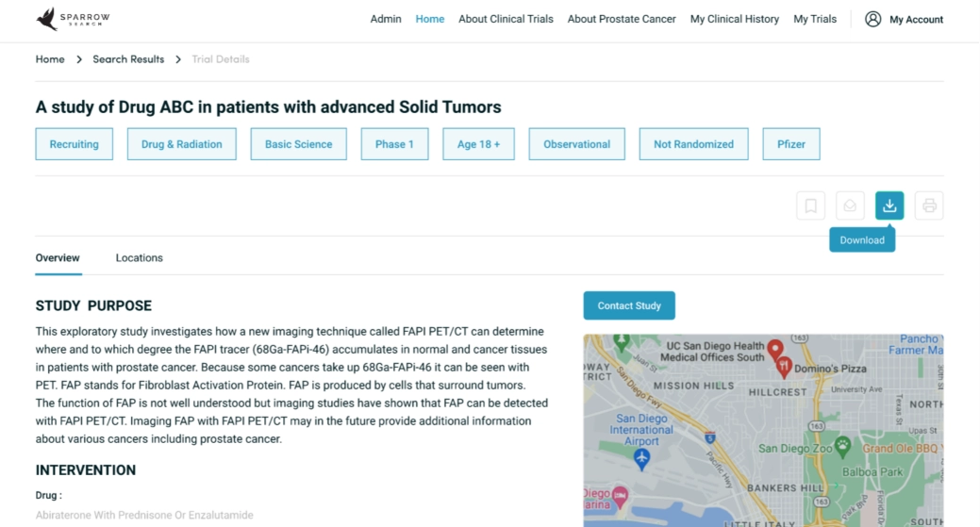Open About Clinical Trials menu item
Image resolution: width=980 pixels, height=527 pixels.
click(x=506, y=20)
